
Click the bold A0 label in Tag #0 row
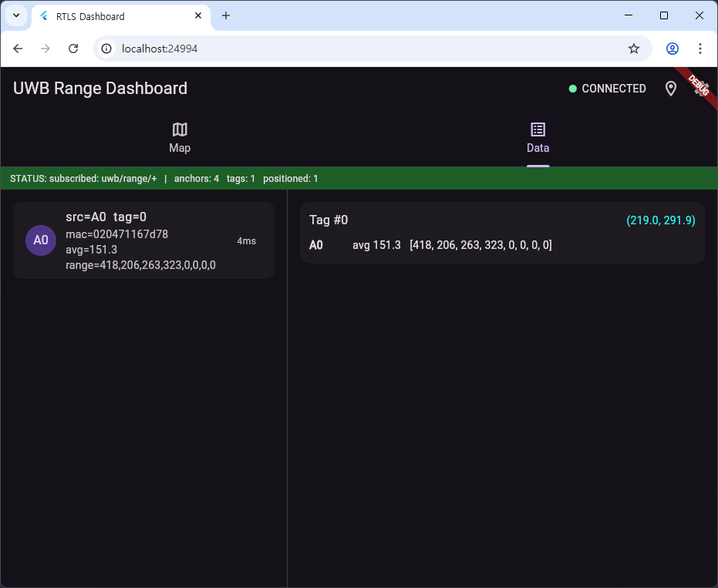tap(316, 245)
